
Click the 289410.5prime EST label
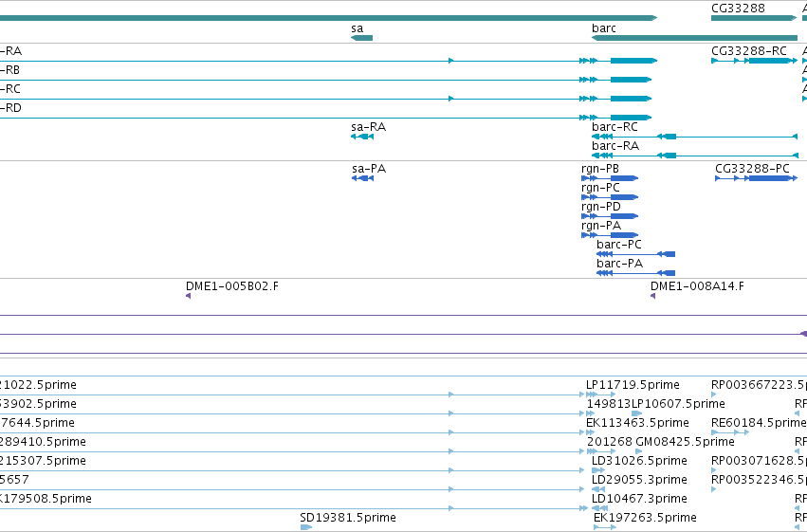43,442
